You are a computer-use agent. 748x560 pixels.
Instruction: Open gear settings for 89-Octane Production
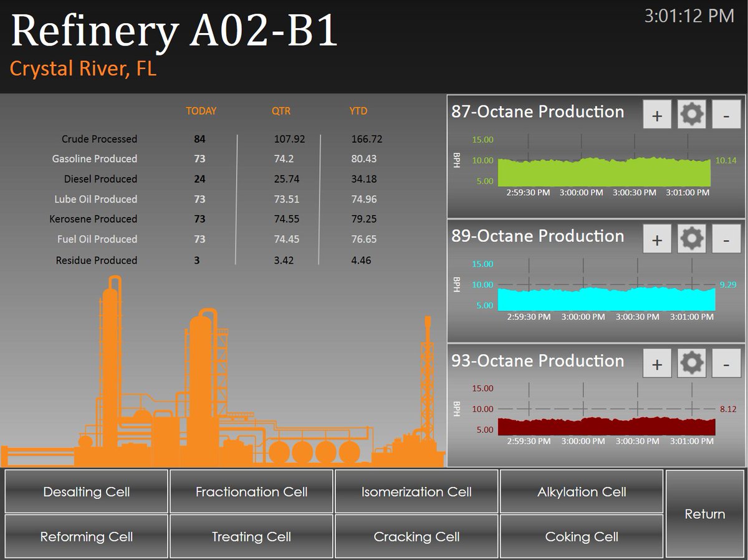(x=692, y=239)
